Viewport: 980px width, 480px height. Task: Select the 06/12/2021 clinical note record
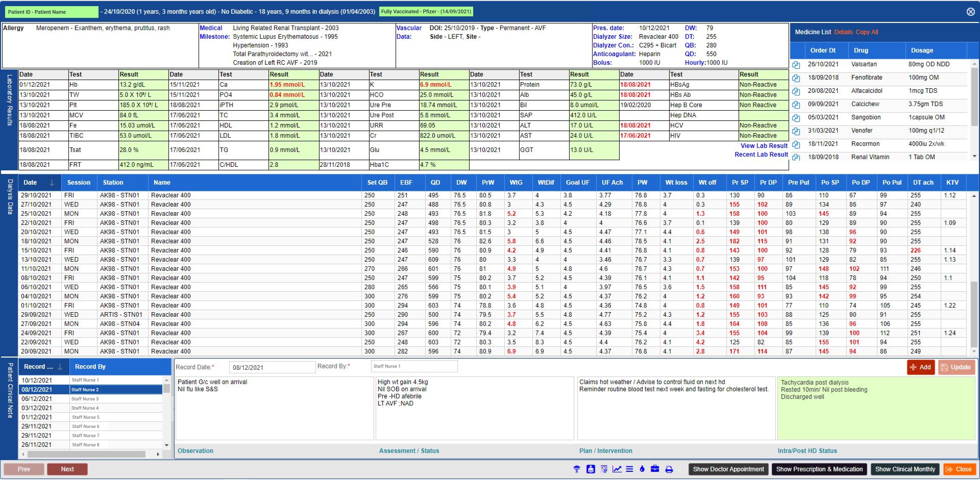pyautogui.click(x=36, y=399)
